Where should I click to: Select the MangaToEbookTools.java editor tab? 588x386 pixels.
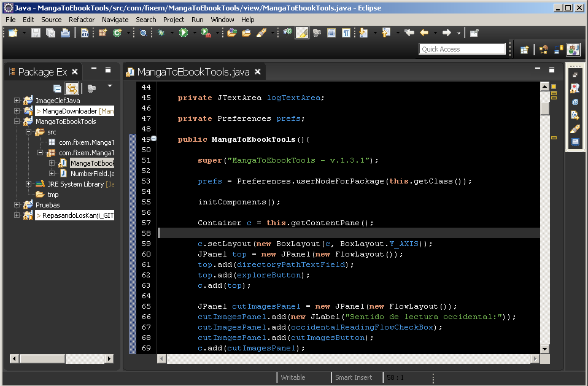193,72
